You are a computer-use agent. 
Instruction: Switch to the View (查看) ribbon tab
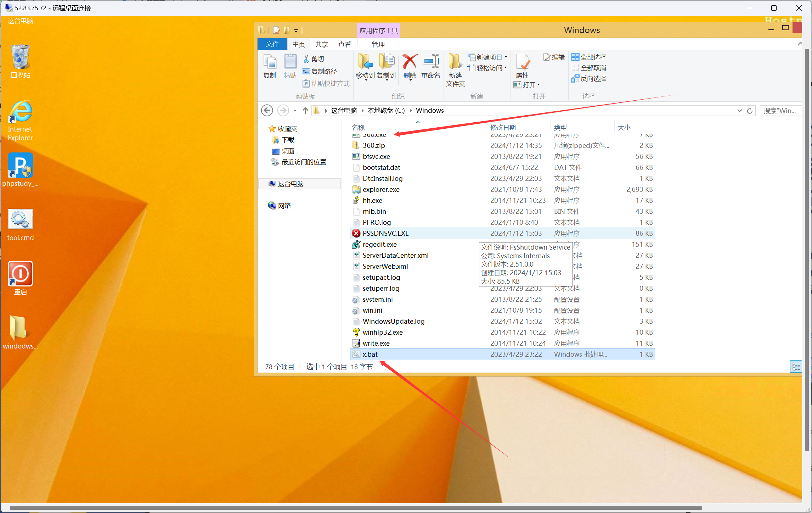[x=344, y=44]
